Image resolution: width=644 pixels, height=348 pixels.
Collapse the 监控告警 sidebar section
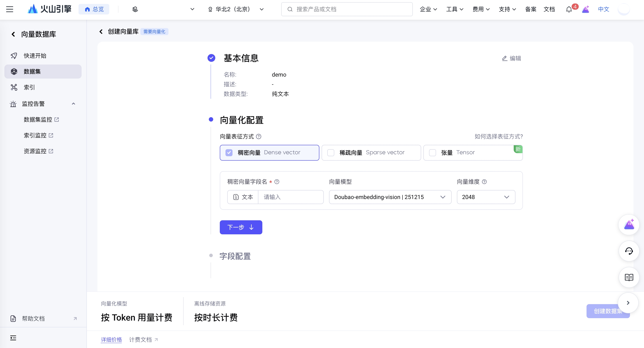click(x=73, y=104)
